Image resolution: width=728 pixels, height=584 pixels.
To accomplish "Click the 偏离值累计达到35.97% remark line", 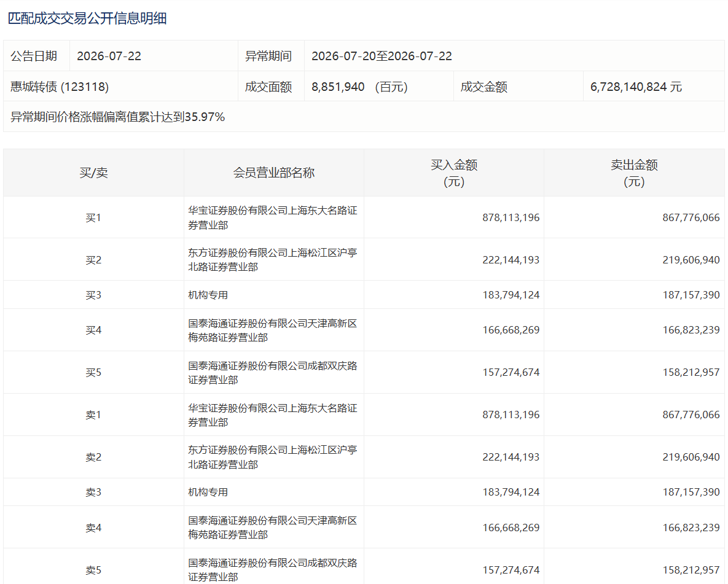I will 117,117.
